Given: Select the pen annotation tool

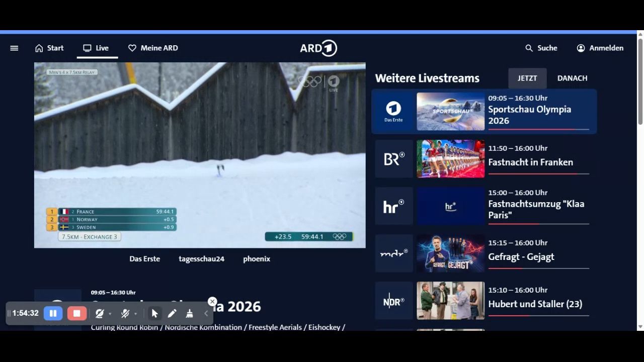Looking at the screenshot, I should (172, 313).
